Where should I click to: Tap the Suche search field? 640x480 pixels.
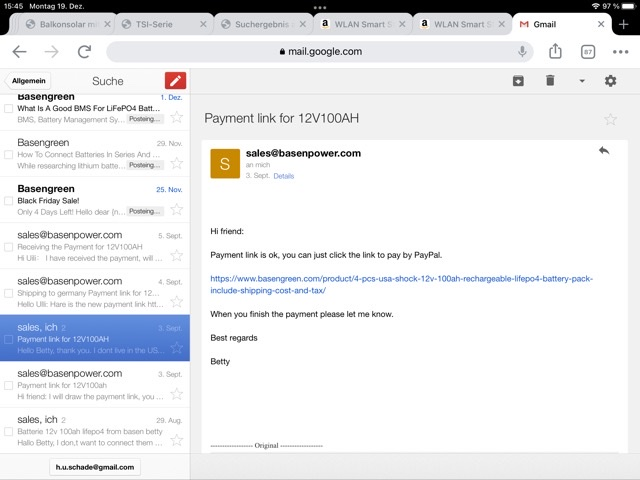point(107,81)
